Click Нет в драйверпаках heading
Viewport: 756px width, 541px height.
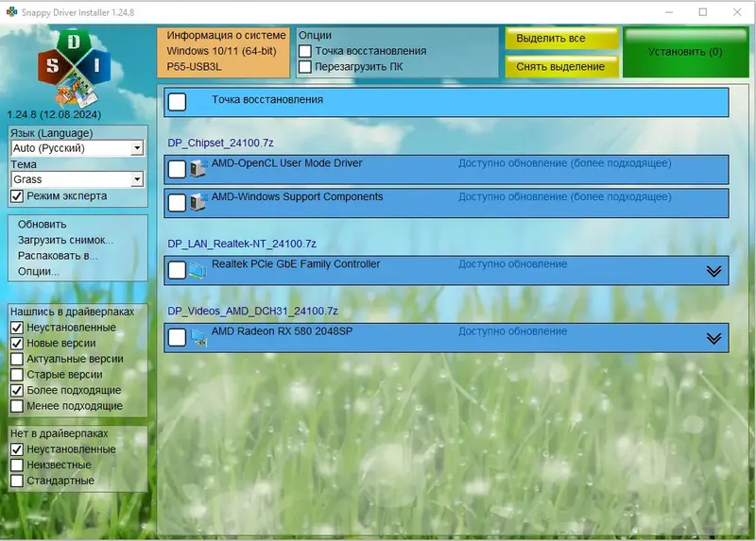(60, 433)
